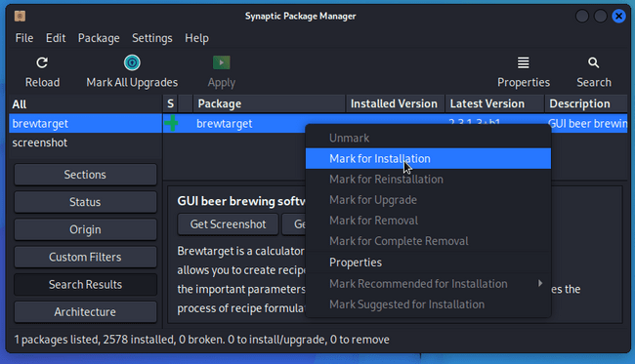
Task: Click the Custom Filters button
Action: (x=85, y=258)
